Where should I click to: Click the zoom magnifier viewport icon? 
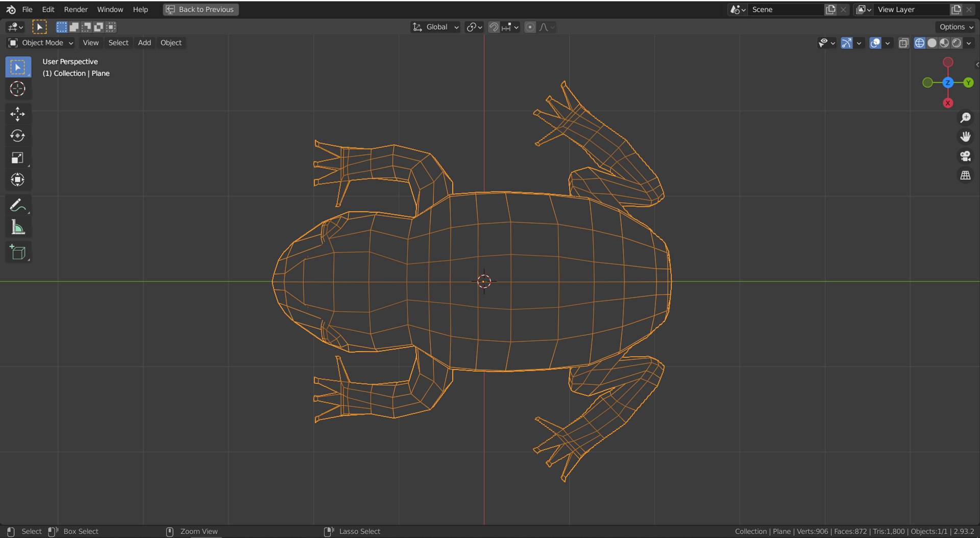(965, 117)
